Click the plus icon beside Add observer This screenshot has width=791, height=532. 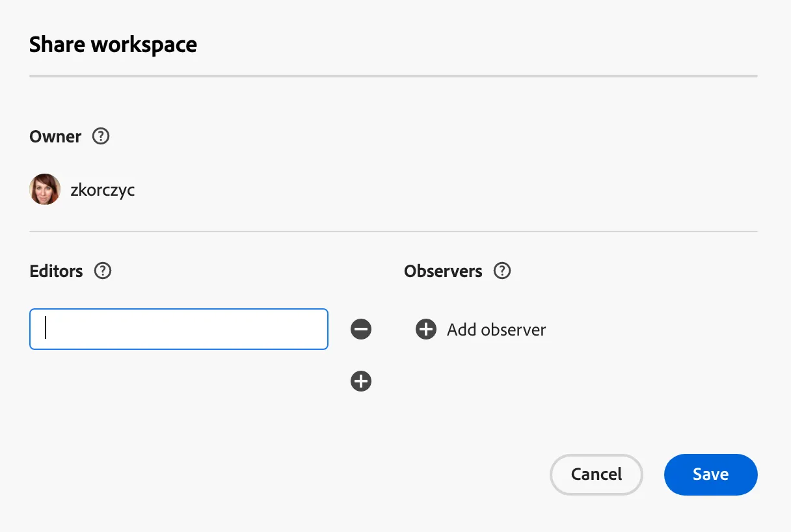[426, 329]
